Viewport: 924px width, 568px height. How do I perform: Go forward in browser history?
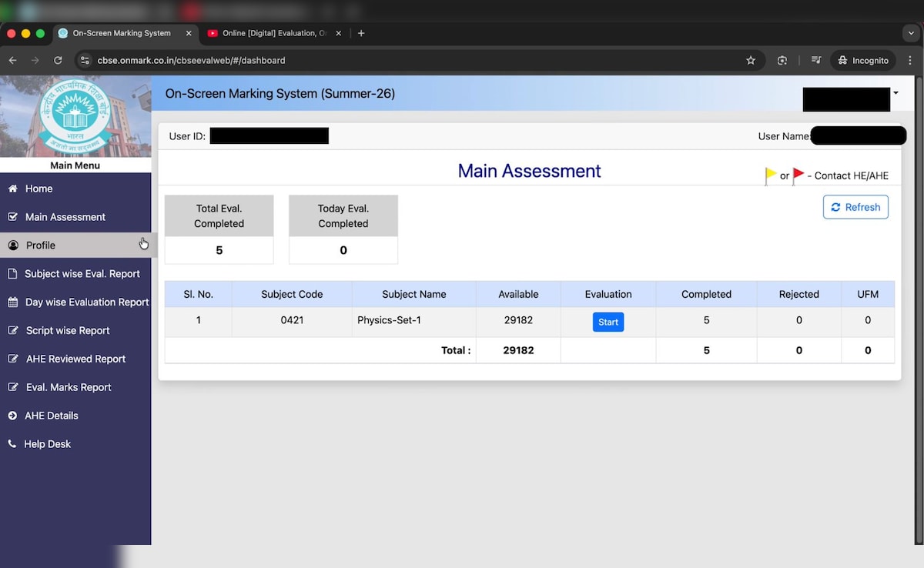35,60
